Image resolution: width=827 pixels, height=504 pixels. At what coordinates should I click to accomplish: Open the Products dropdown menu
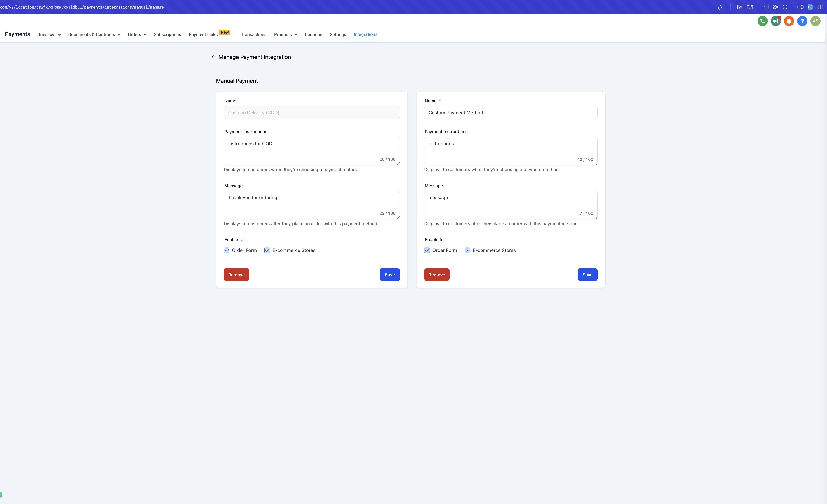(x=286, y=35)
